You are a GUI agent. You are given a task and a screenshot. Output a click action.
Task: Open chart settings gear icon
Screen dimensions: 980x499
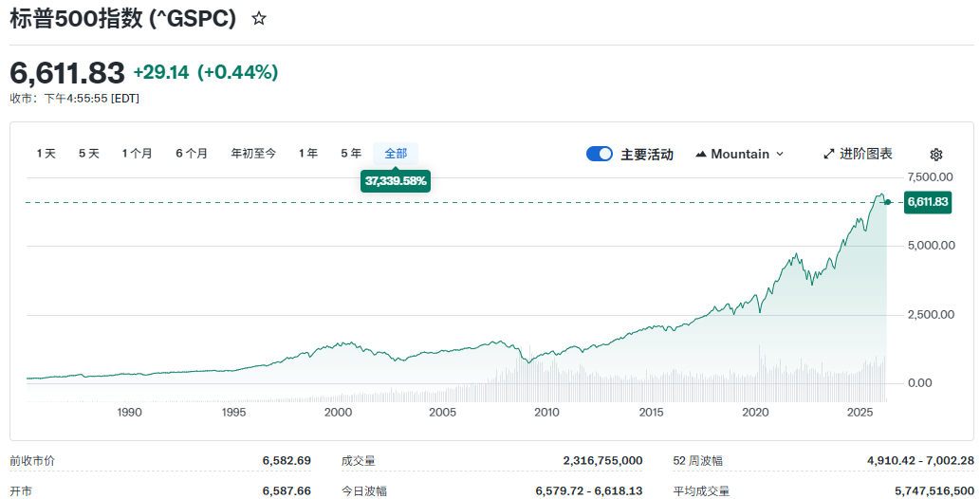(x=935, y=155)
